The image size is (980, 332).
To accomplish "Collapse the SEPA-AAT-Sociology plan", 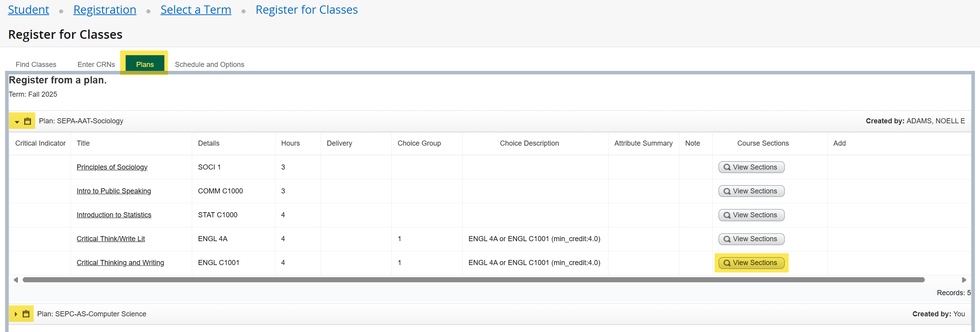I will click(x=17, y=122).
